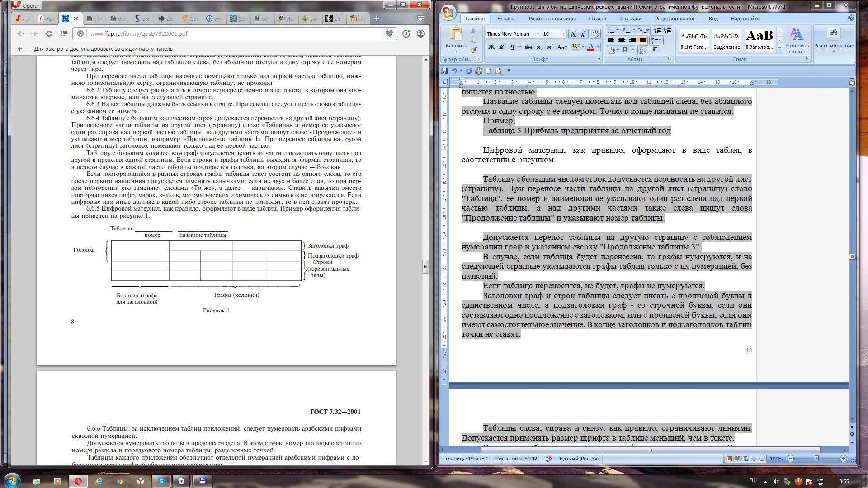Screen dimensions: 868x488
Task: Click the Redo icon in Quick Access toolbar
Action: pyautogui.click(x=469, y=71)
